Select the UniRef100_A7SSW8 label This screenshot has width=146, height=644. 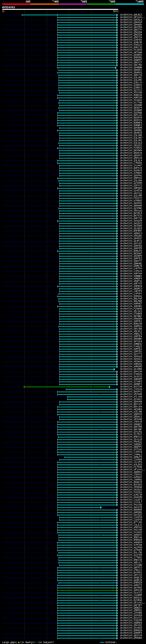click(131, 565)
